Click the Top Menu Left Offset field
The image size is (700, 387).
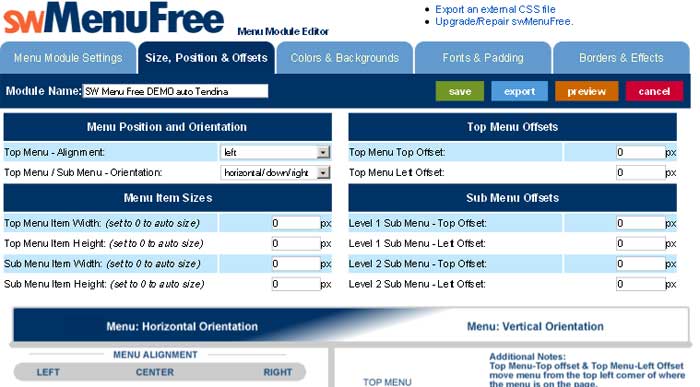click(x=640, y=172)
